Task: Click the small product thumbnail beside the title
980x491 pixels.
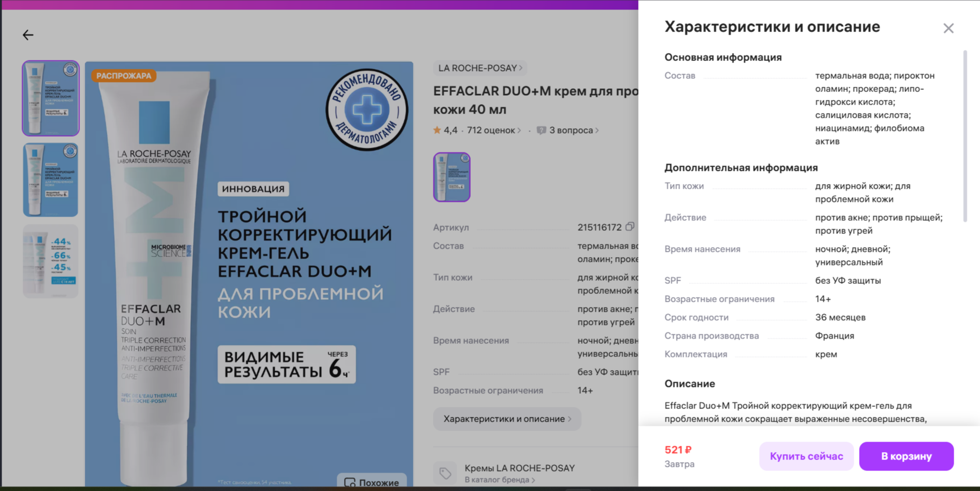Action: [x=451, y=177]
